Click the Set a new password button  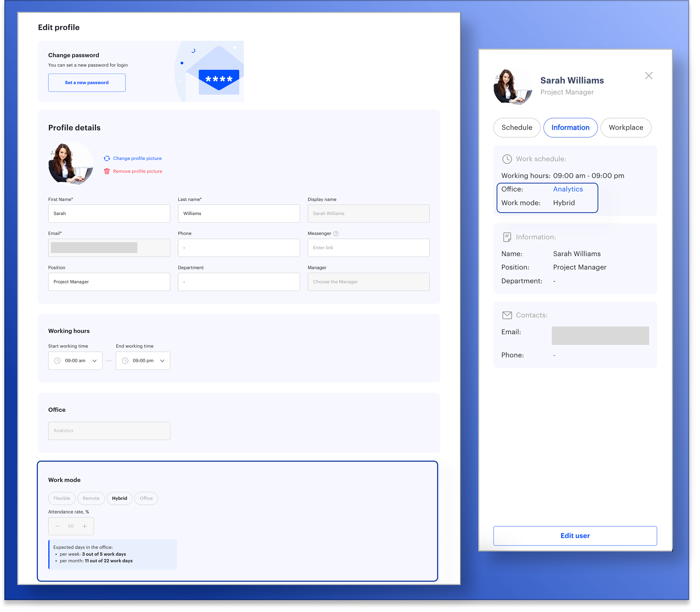click(x=87, y=83)
